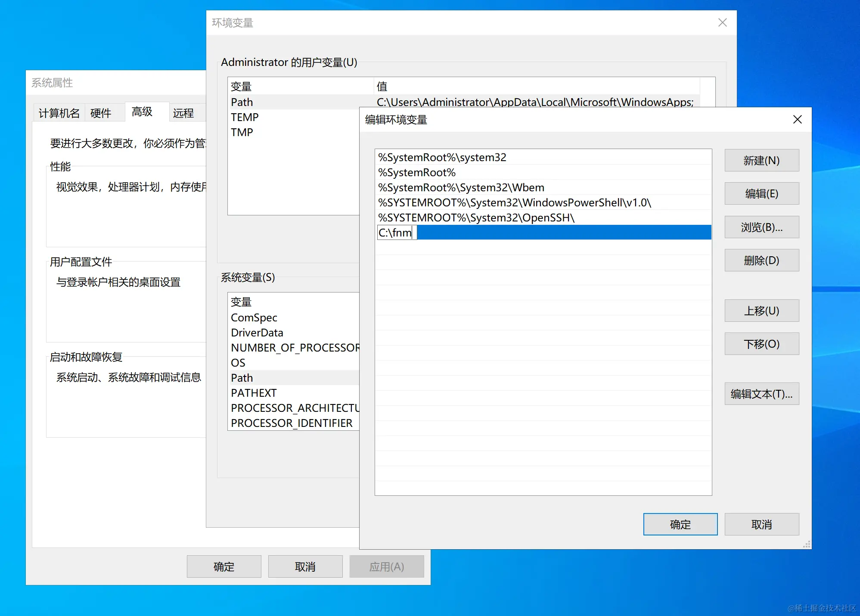Viewport: 860px width, 616px height.
Task: Confirm with 确定 in edit dialog
Action: point(680,524)
